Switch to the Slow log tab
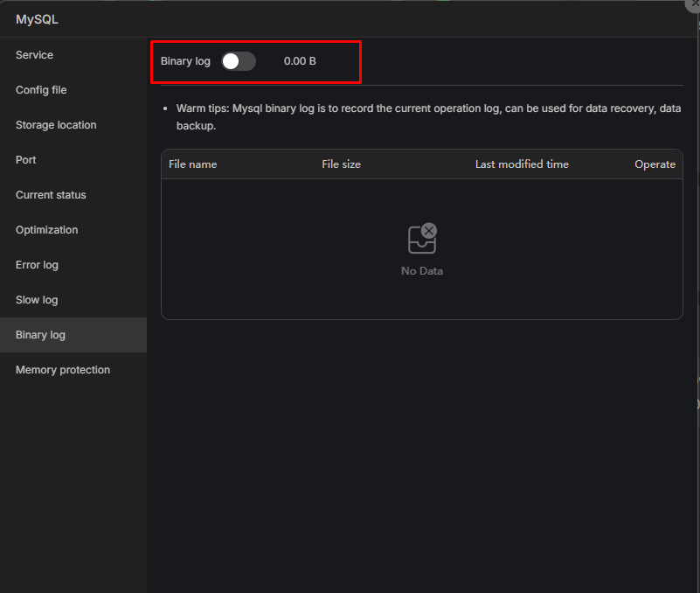The width and height of the screenshot is (700, 593). (x=73, y=300)
